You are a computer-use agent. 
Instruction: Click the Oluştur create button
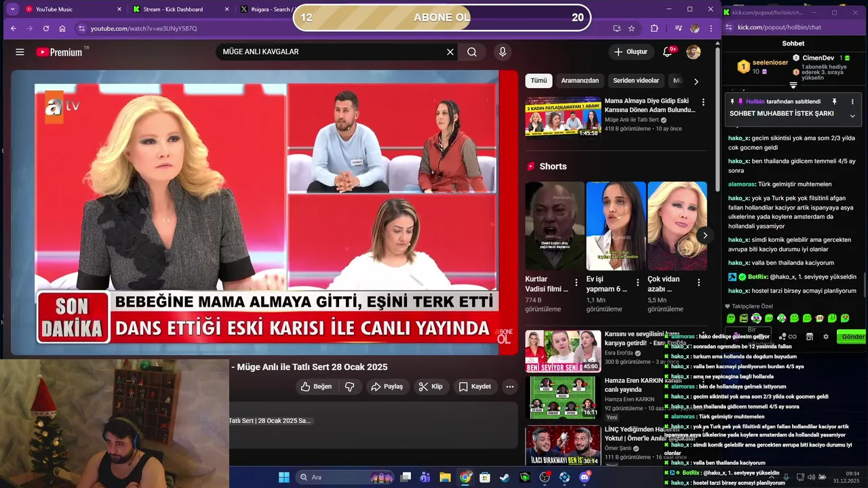click(x=631, y=52)
